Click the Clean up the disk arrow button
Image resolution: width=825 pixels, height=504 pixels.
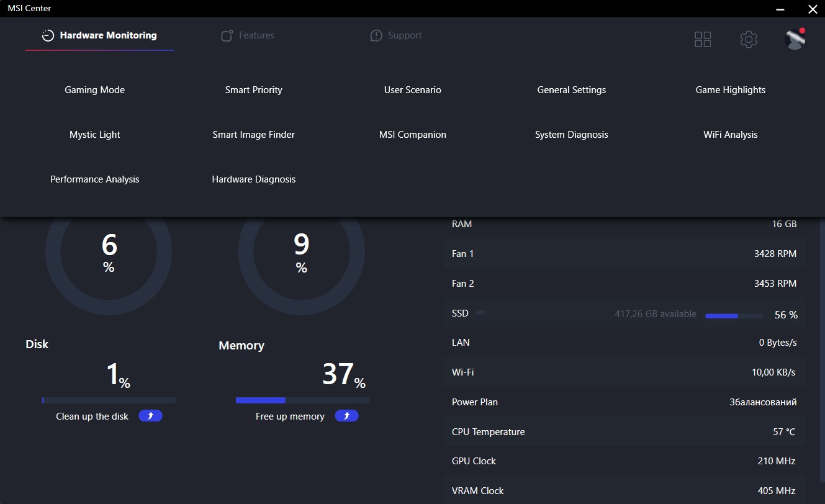tap(150, 416)
